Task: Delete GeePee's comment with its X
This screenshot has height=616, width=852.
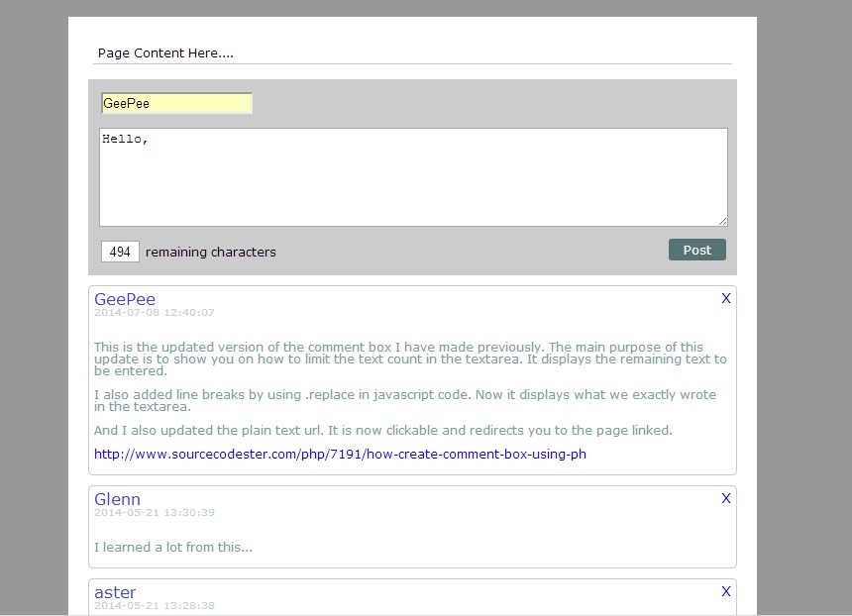Action: point(725,298)
